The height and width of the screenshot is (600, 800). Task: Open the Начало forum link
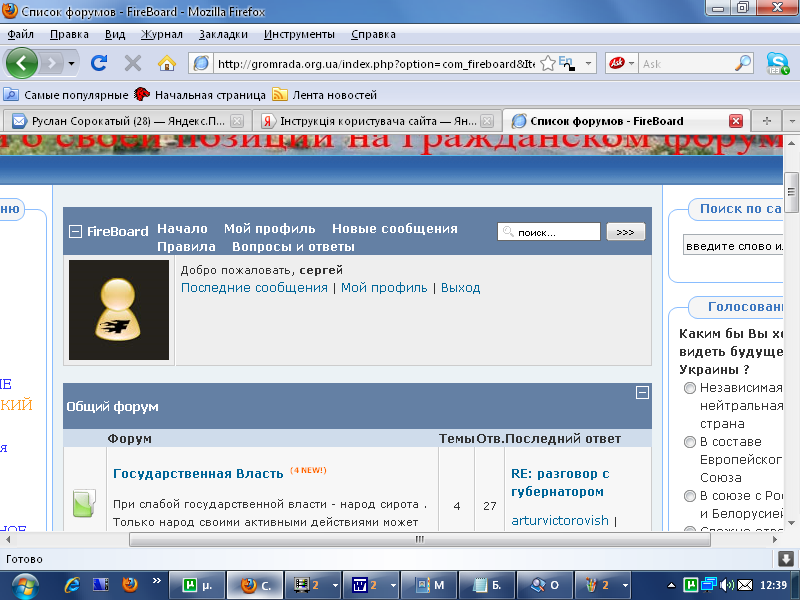click(182, 229)
